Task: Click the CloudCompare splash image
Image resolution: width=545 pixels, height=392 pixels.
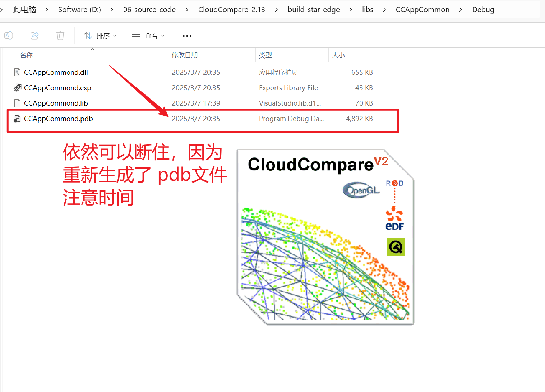Action: click(325, 237)
